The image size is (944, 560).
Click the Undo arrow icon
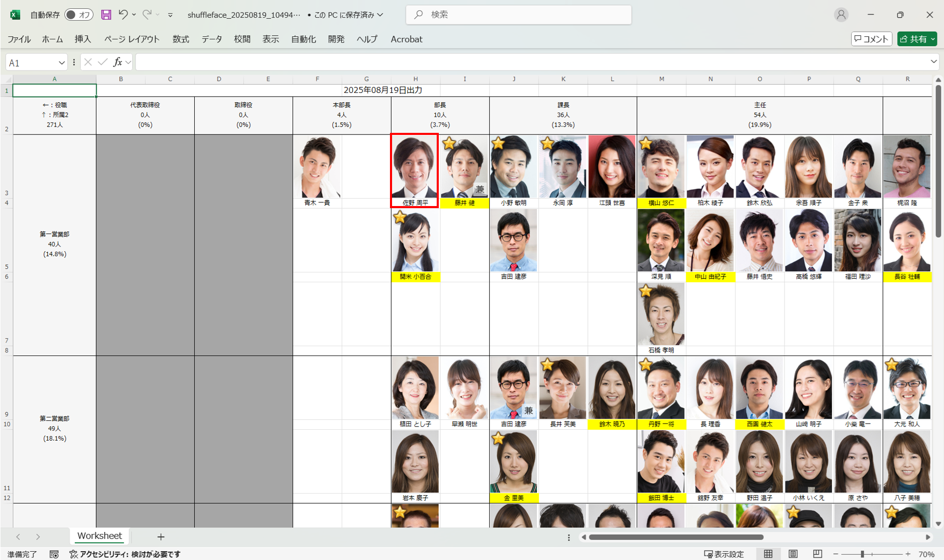[123, 15]
